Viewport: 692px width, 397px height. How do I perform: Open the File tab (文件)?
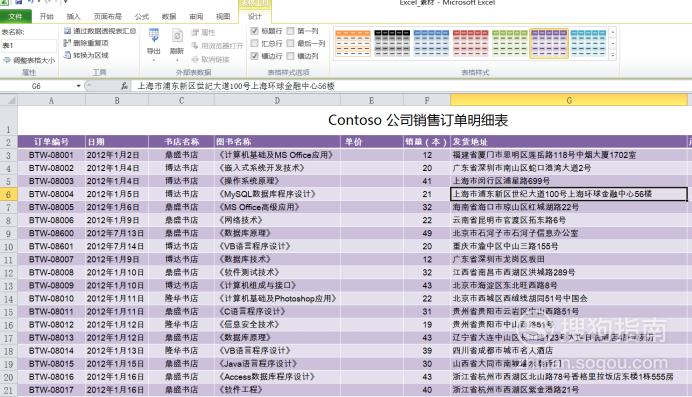[15, 17]
